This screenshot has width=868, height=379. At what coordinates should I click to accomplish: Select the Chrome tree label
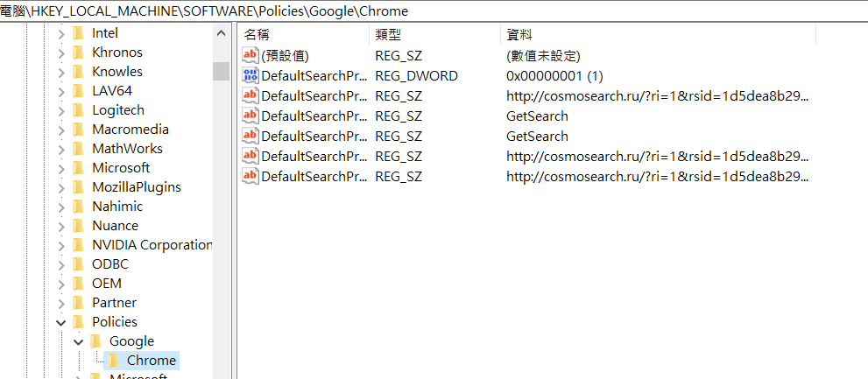coord(152,361)
